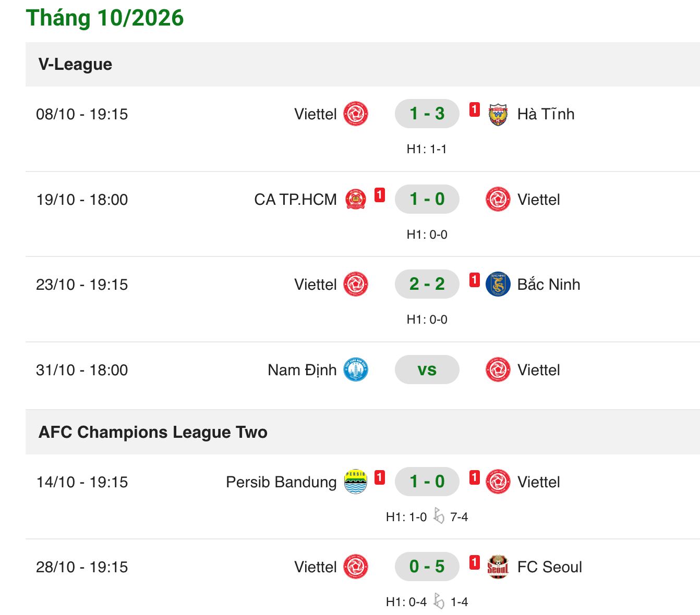This screenshot has width=700, height=615.
Task: Select the V-League section header
Action: [363, 64]
